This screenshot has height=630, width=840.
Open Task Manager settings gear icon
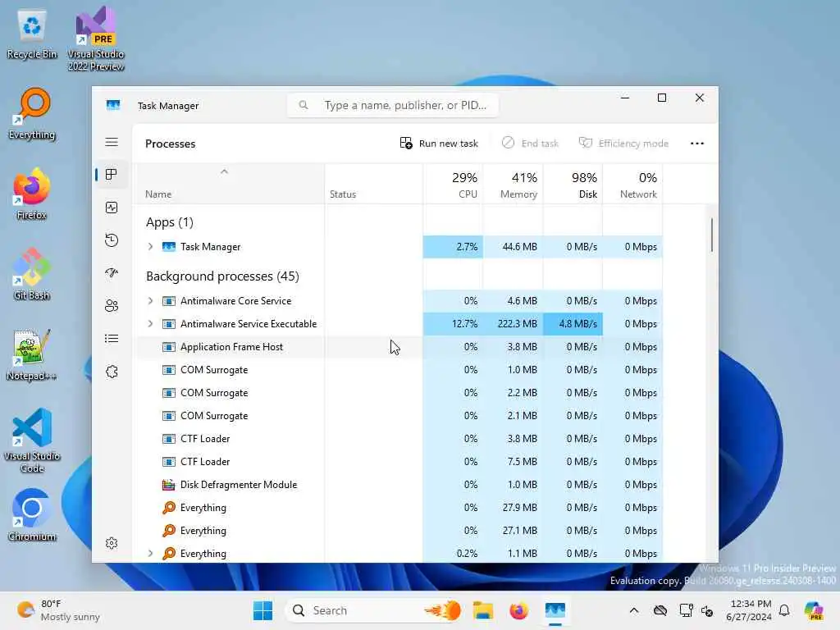click(x=112, y=543)
